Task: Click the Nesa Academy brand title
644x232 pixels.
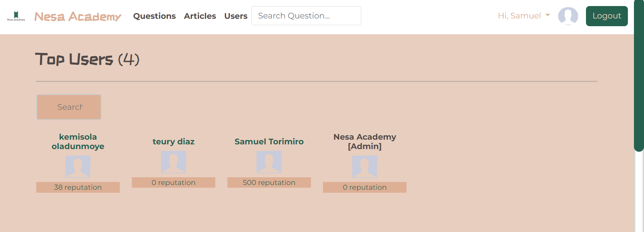Action: [x=78, y=16]
